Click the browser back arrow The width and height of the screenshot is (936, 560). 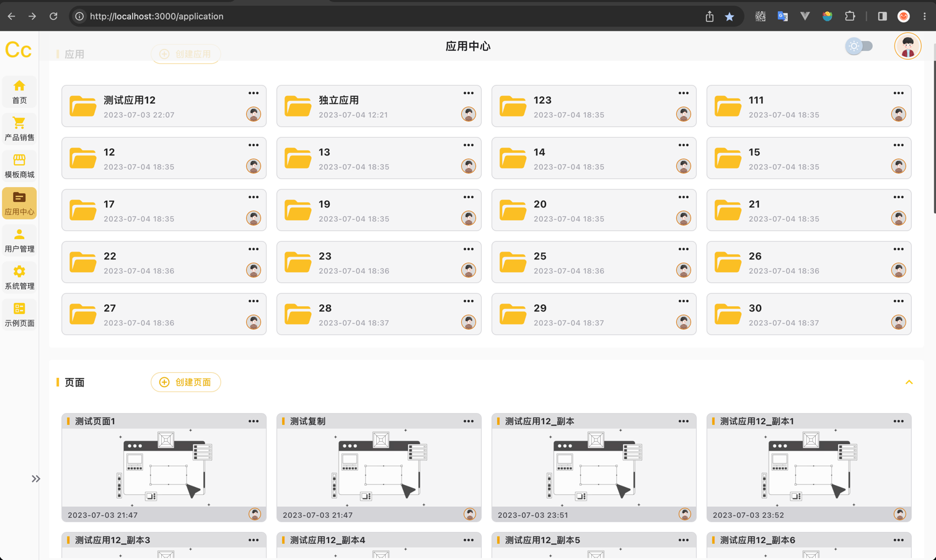coord(11,16)
